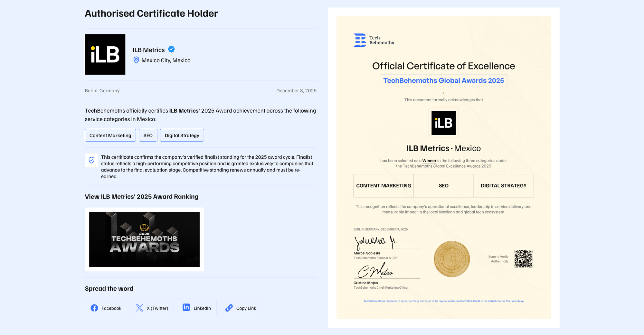Click the QR code on the certificate
This screenshot has width=644, height=335.
click(524, 259)
